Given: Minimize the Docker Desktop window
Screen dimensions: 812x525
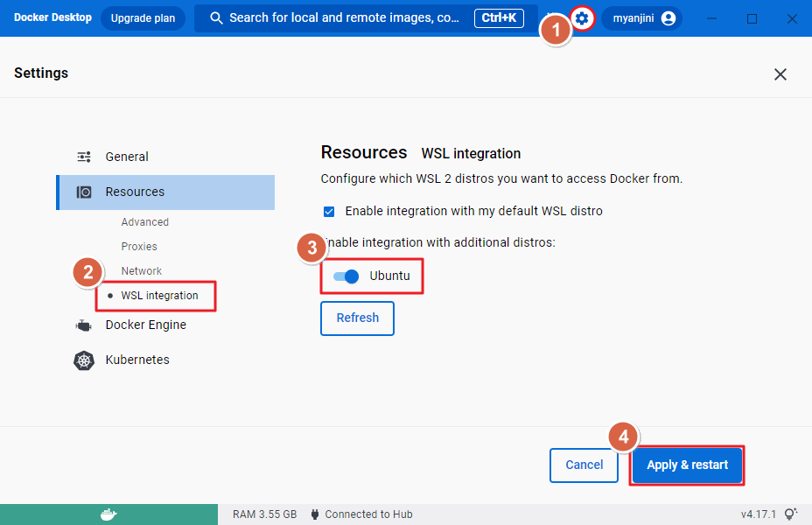Looking at the screenshot, I should (712, 18).
